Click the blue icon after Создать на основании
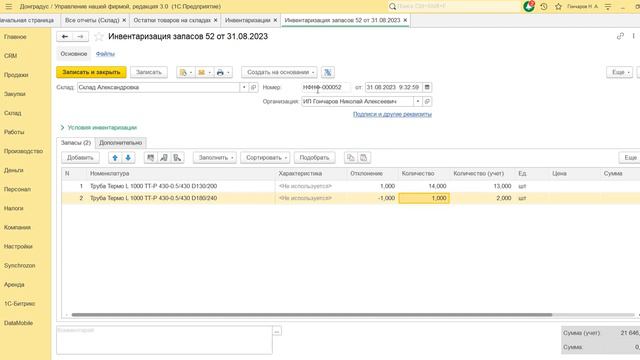Image resolution: width=640 pixels, height=360 pixels. pos(328,72)
